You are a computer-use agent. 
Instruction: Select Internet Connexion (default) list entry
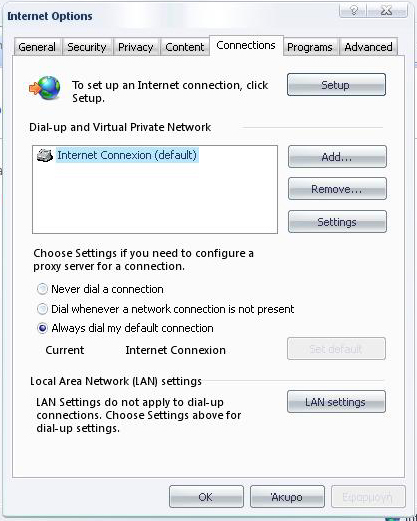pyautogui.click(x=127, y=155)
